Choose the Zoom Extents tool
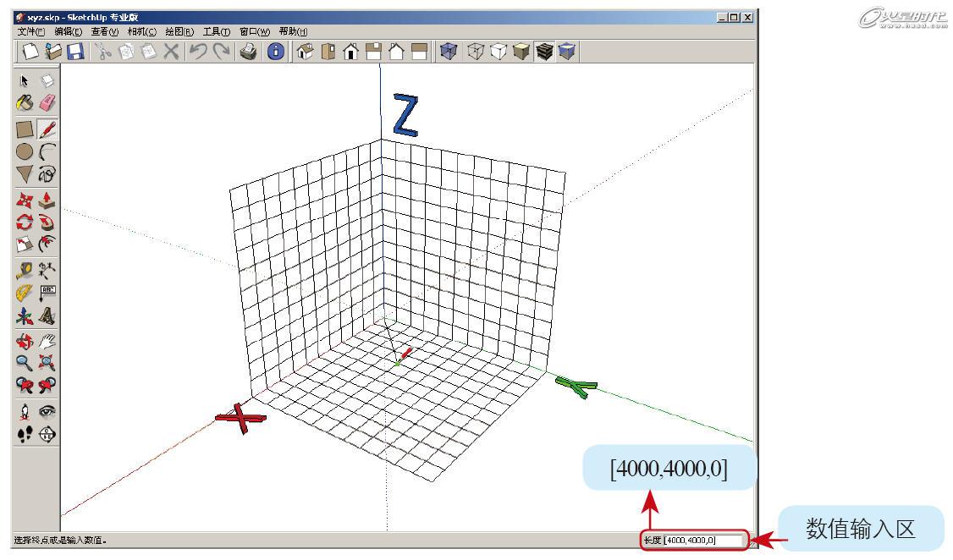953x560 pixels. pos(47,363)
